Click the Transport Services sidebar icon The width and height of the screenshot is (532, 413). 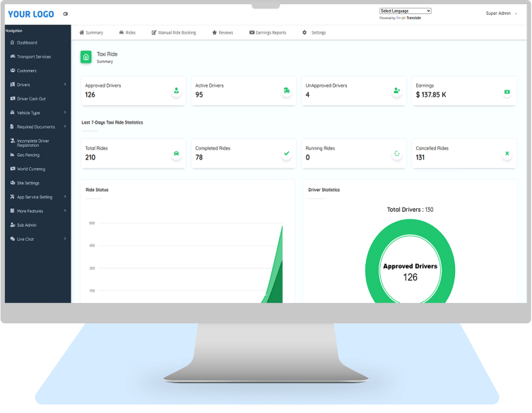pos(13,56)
